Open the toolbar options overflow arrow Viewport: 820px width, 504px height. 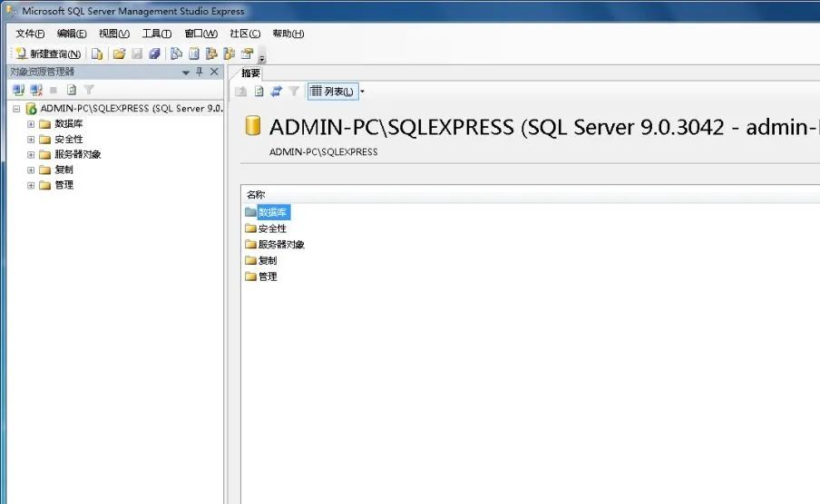tap(262, 58)
